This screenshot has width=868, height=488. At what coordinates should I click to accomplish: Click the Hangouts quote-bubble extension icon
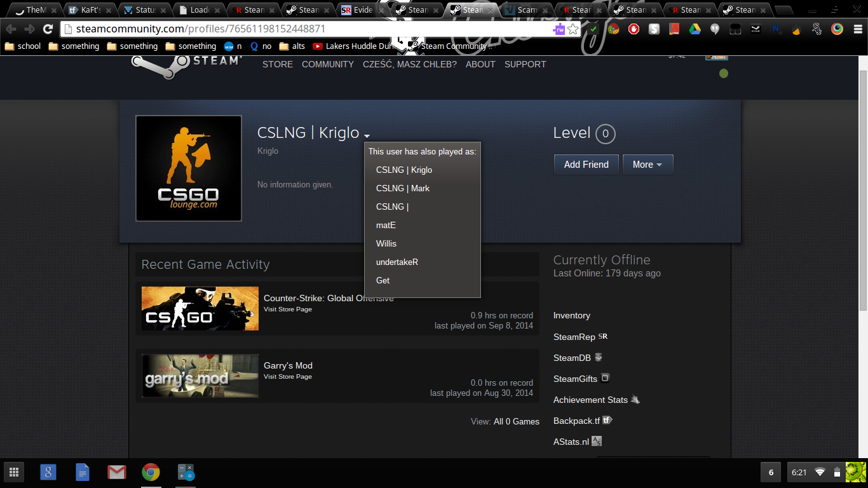click(x=715, y=29)
